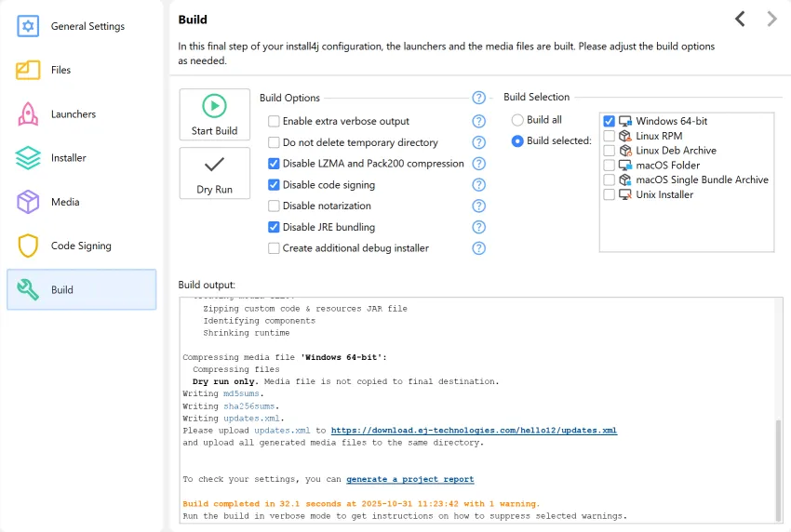This screenshot has width=791, height=532.
Task: Open help for code signing option
Action: [478, 184]
